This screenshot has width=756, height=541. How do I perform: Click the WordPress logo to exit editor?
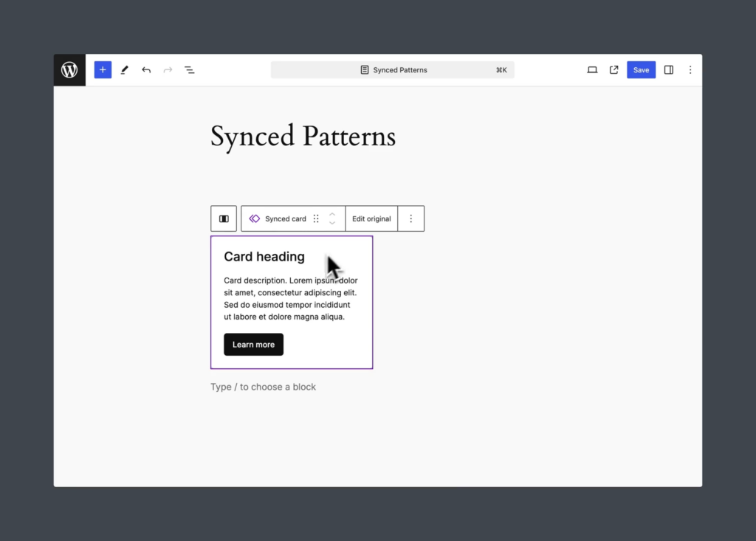[x=69, y=69]
